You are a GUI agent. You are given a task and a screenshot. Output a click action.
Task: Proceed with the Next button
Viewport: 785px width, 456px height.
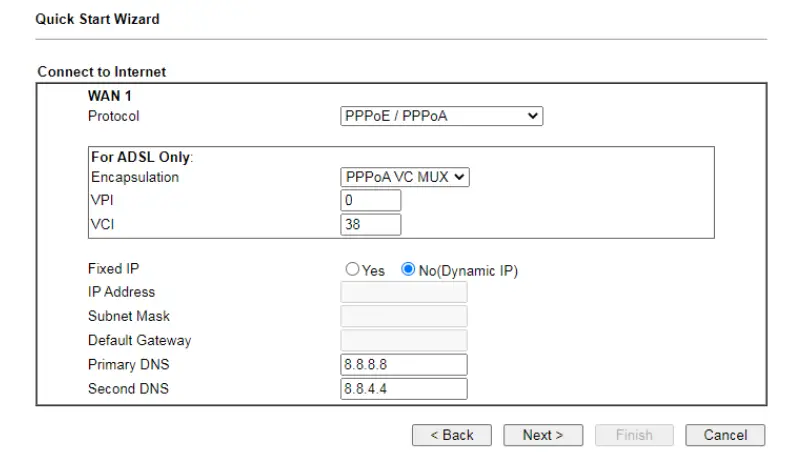click(x=543, y=435)
